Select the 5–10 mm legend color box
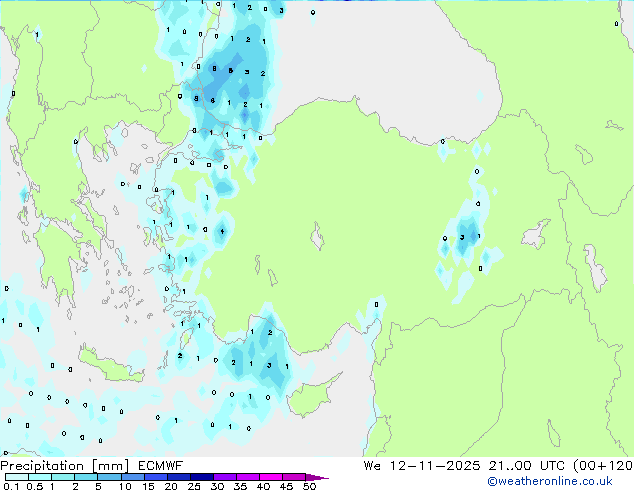 109,477
